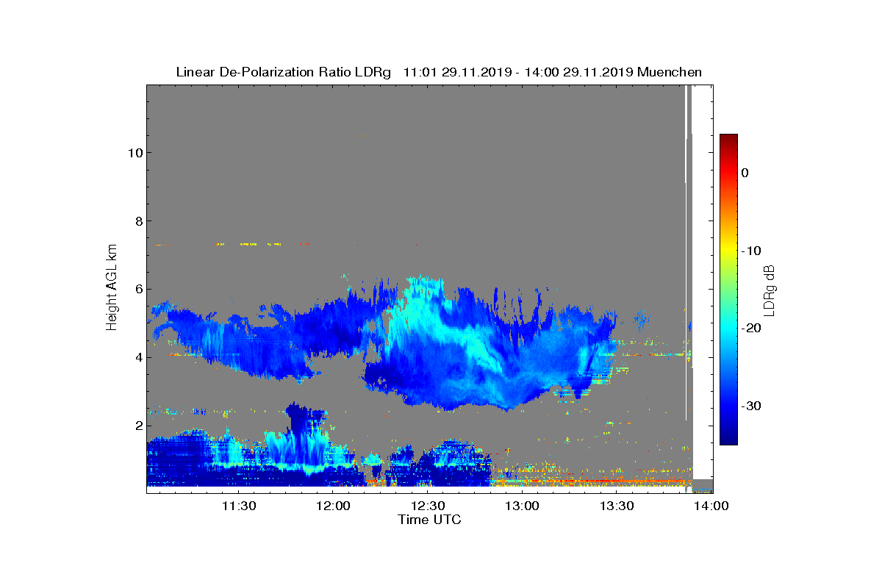Click the LDRg color scale bar
This screenshot has height=588, width=882.
coord(728,290)
